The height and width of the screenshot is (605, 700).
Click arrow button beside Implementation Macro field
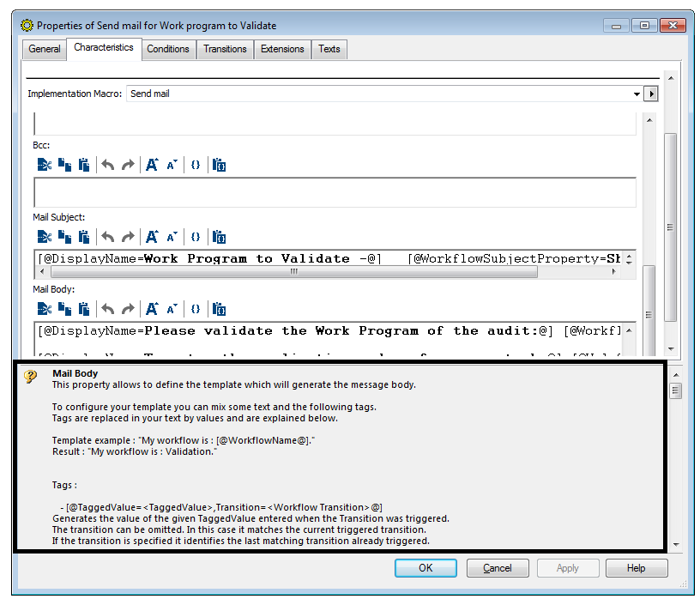651,94
